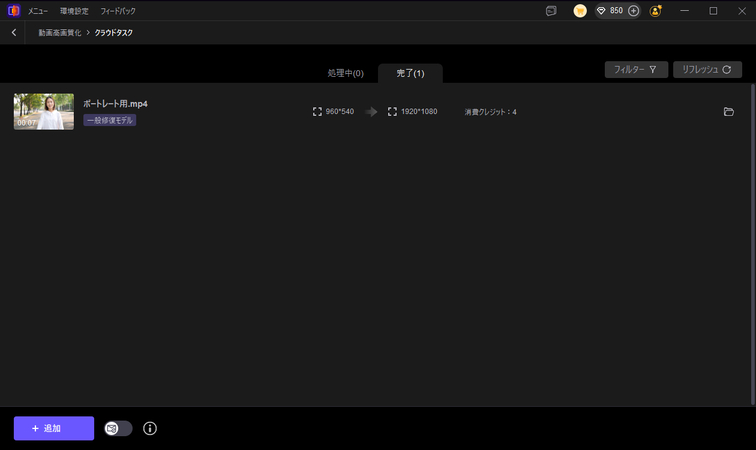756x450 pixels.
Task: Click the ポートレート用.mp4 video thumbnail
Action: [44, 111]
